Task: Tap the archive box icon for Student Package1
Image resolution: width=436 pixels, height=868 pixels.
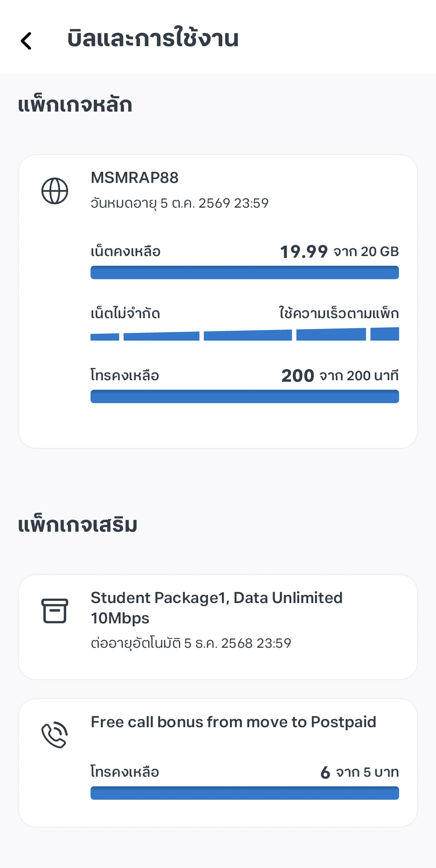Action: (x=55, y=611)
